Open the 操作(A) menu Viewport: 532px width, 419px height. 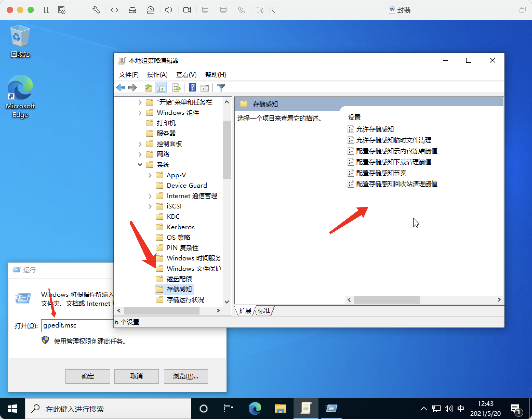(x=157, y=75)
